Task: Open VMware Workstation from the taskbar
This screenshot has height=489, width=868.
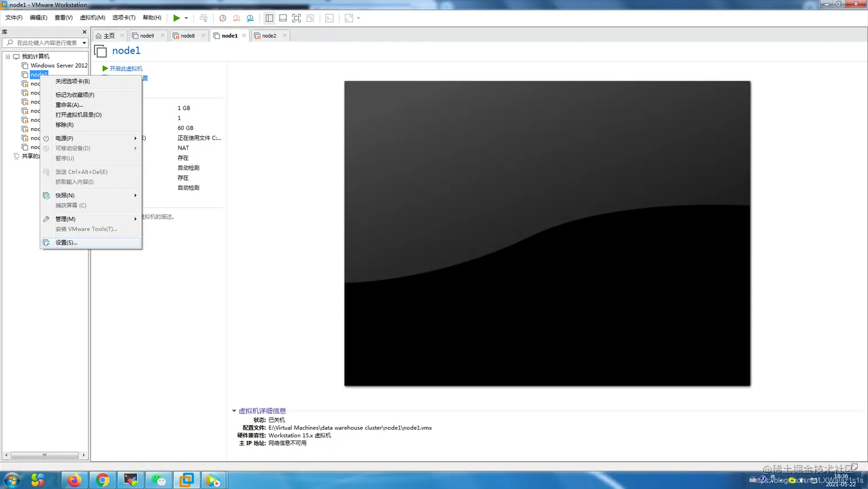Action: pos(187,480)
